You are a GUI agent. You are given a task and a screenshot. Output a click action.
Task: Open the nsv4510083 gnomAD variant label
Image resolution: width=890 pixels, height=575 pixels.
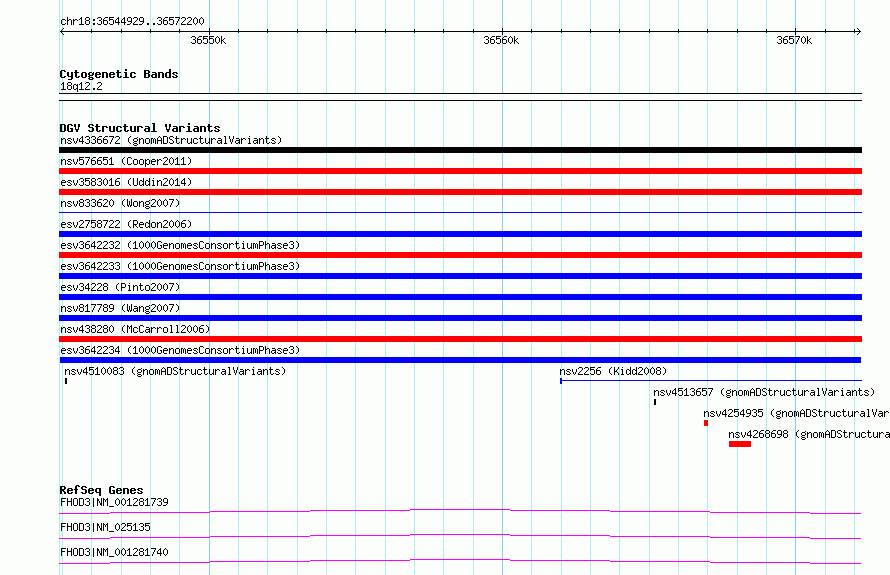point(175,371)
